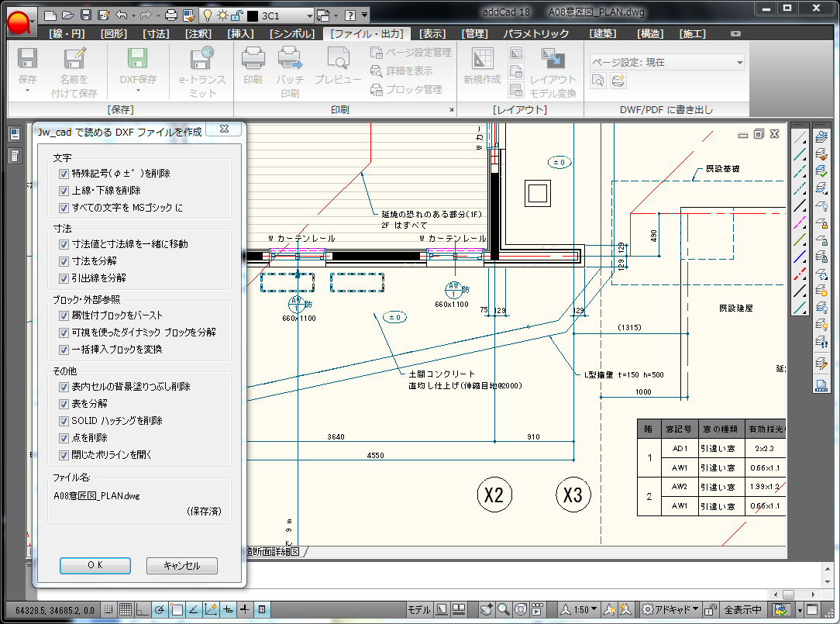Click 新規作成 new layout icon
The width and height of the screenshot is (840, 624).
tap(482, 58)
